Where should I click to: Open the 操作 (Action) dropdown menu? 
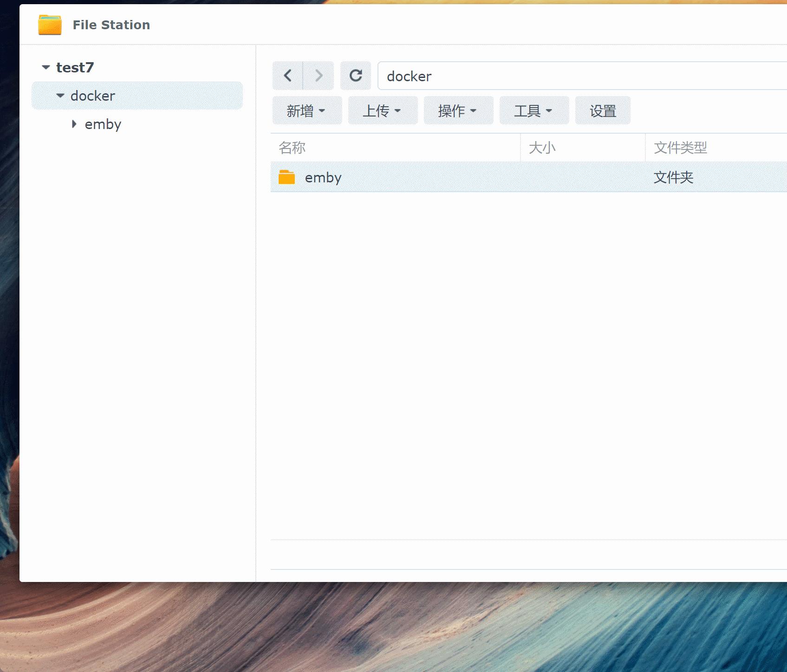tap(458, 110)
